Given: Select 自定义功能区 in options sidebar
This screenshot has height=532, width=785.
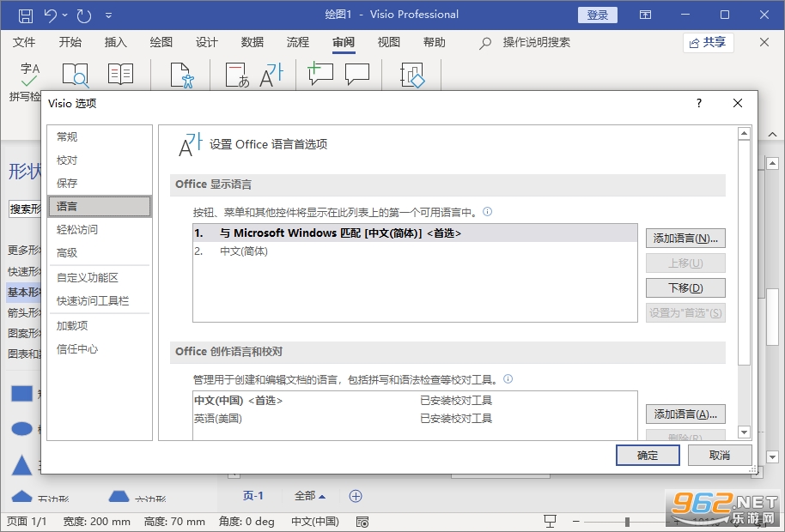Looking at the screenshot, I should coord(100,277).
